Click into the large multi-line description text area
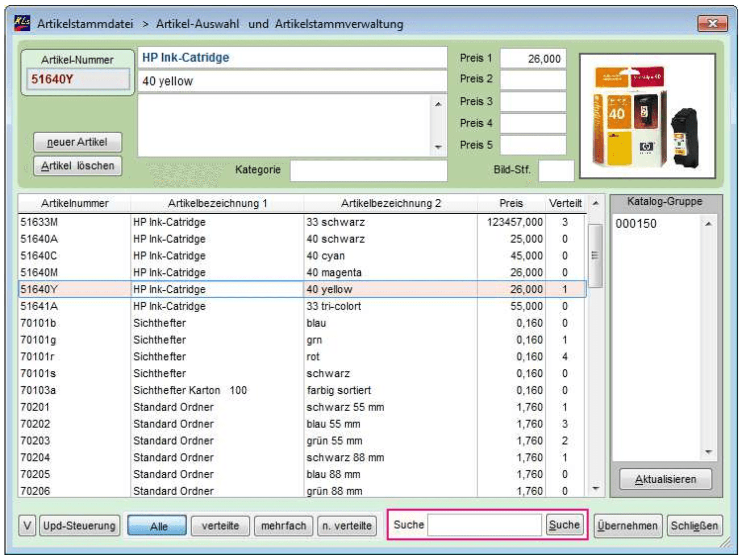This screenshot has height=560, width=742. coord(284,126)
